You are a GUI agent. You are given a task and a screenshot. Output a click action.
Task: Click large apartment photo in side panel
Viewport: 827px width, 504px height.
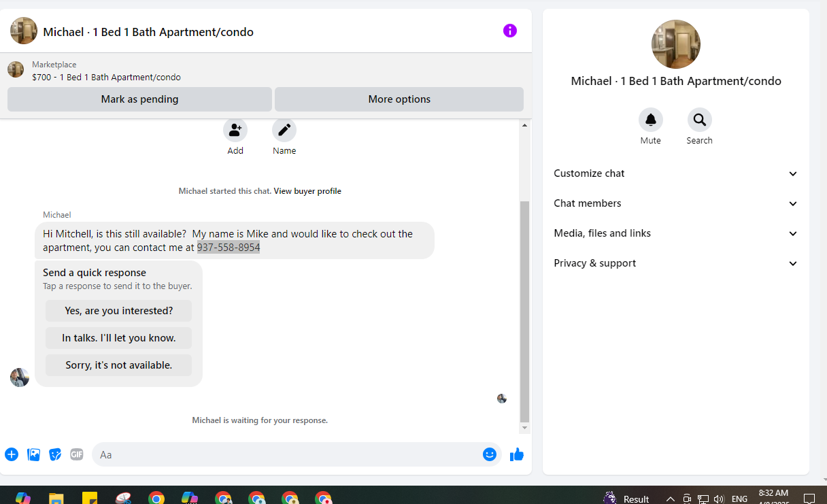click(x=676, y=44)
